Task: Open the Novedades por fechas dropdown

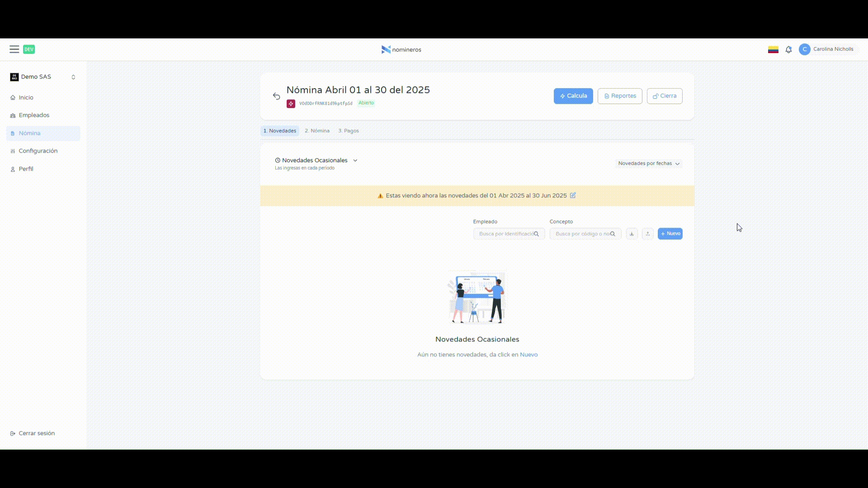Action: [649, 164]
